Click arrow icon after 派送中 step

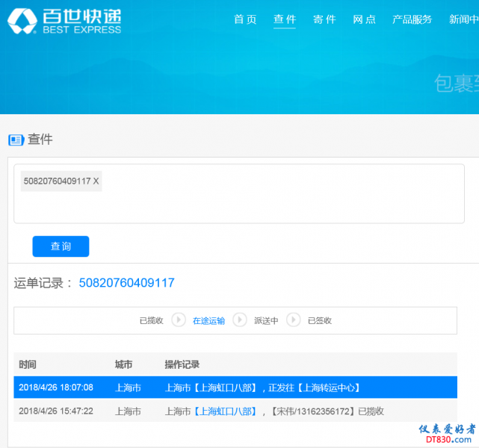pyautogui.click(x=293, y=320)
